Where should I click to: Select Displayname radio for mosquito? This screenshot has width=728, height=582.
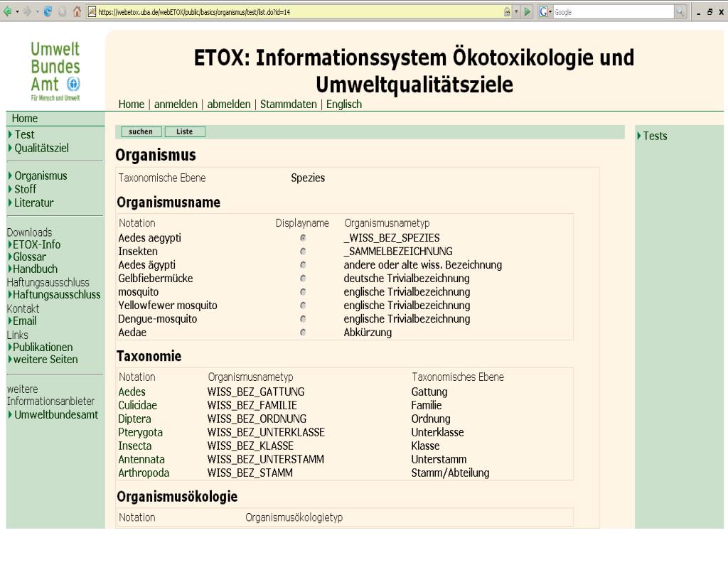pyautogui.click(x=303, y=292)
